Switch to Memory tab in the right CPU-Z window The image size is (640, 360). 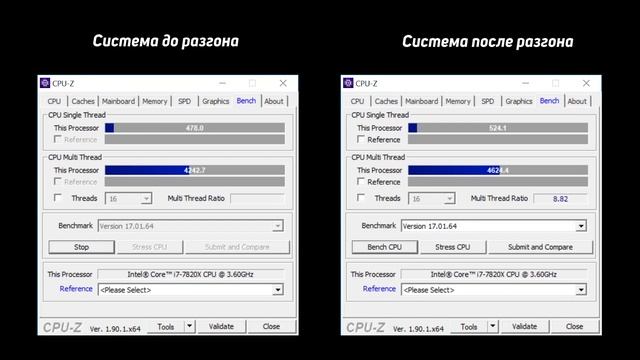click(x=458, y=101)
